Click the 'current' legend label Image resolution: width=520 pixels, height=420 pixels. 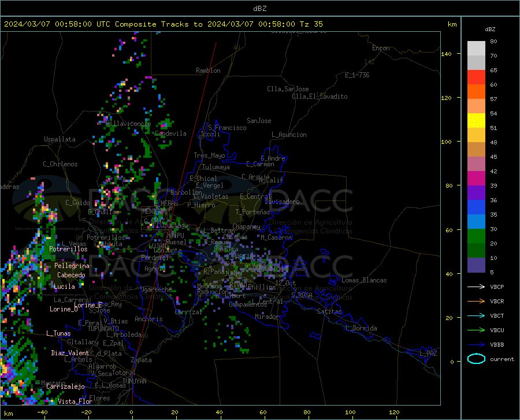point(502,359)
